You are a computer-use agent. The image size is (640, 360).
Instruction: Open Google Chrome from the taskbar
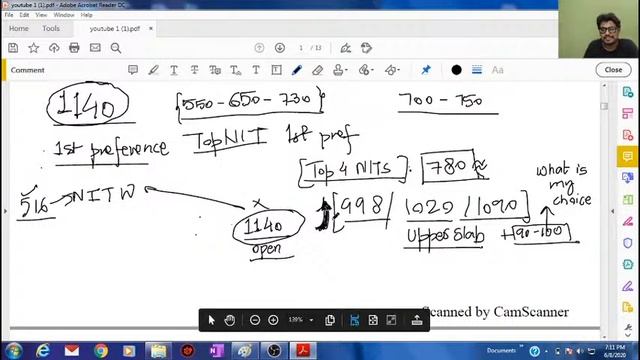tap(101, 351)
